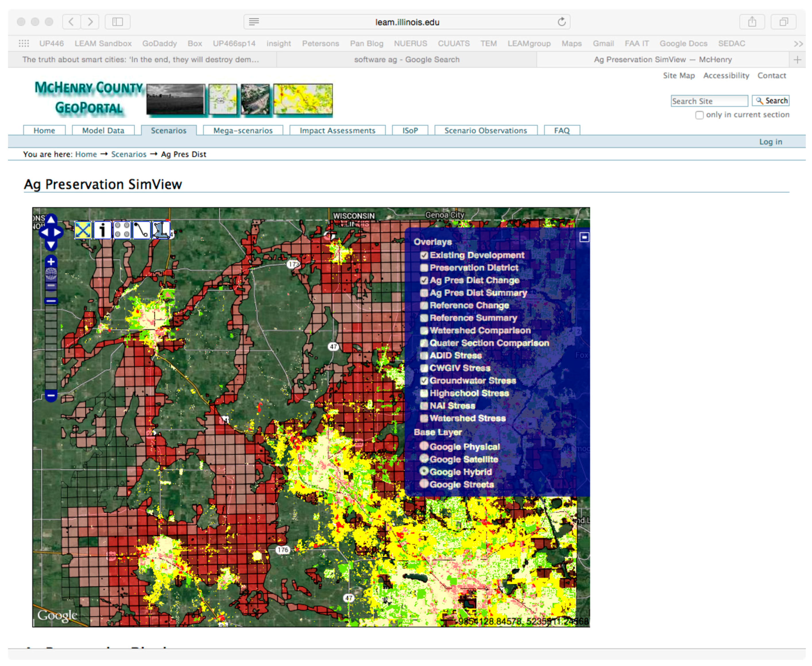Zoom to full extent globe icon
This screenshot has width=812, height=666.
pyautogui.click(x=51, y=273)
